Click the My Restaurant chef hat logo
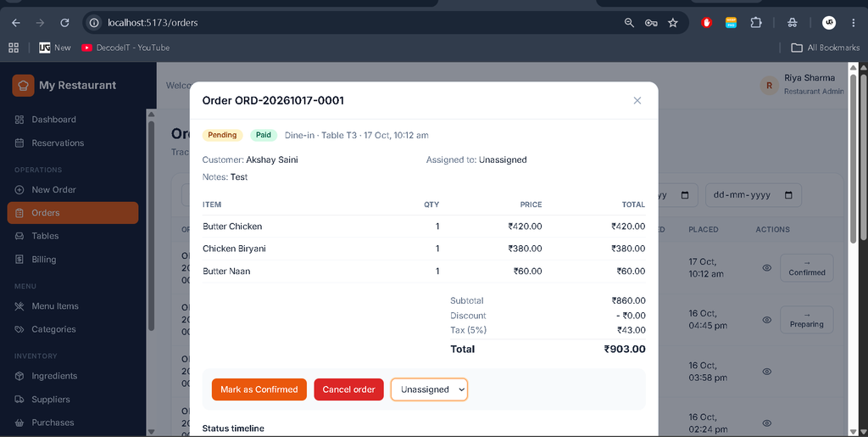Image resolution: width=868 pixels, height=437 pixels. (23, 86)
